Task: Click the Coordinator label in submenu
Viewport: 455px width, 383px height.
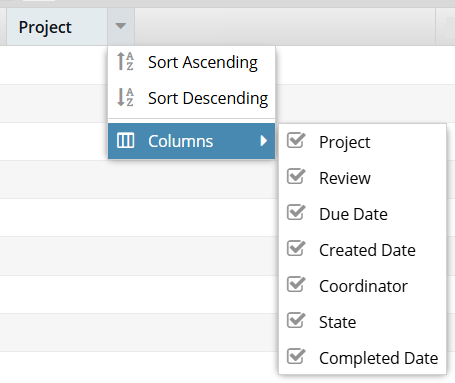Action: 363,286
